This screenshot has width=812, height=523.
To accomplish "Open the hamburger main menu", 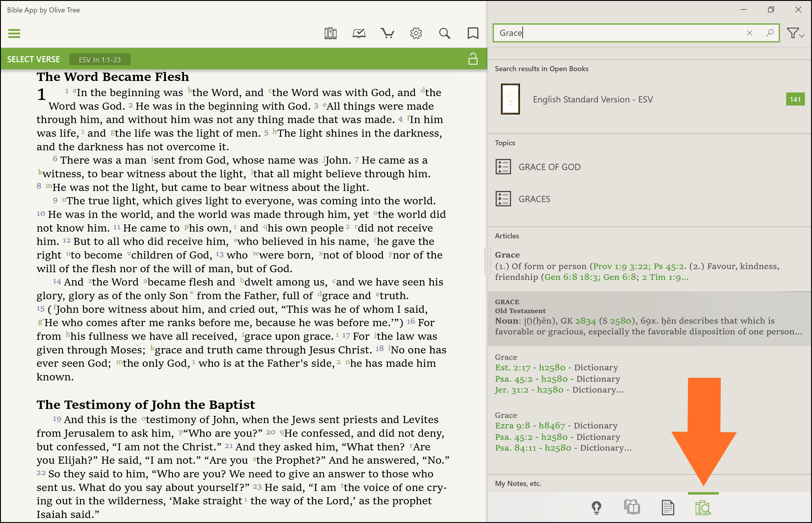I will pos(14,33).
